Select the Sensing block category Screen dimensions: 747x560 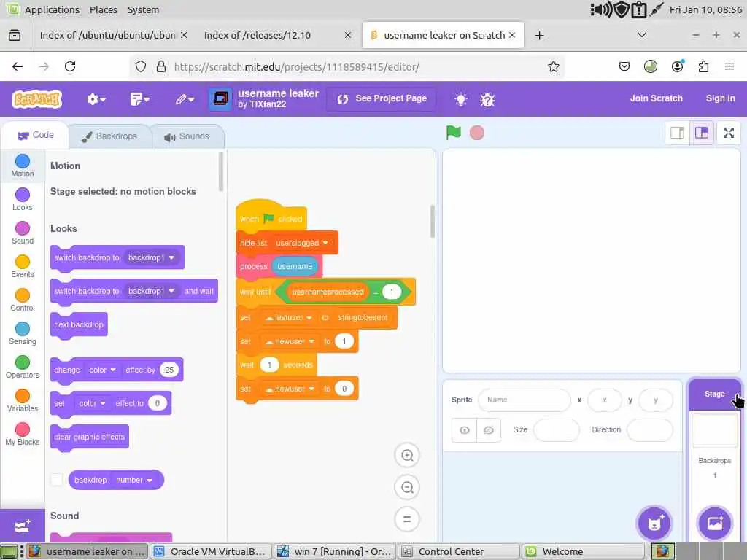click(x=23, y=333)
